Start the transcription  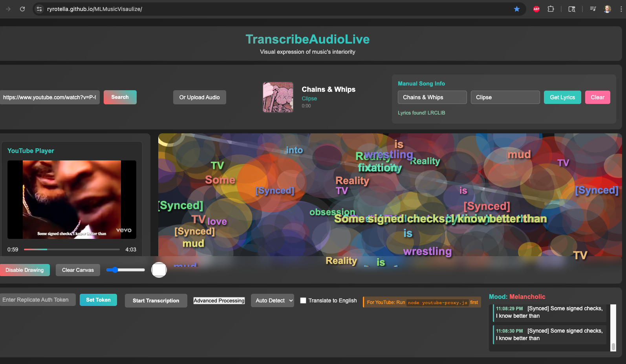point(156,300)
